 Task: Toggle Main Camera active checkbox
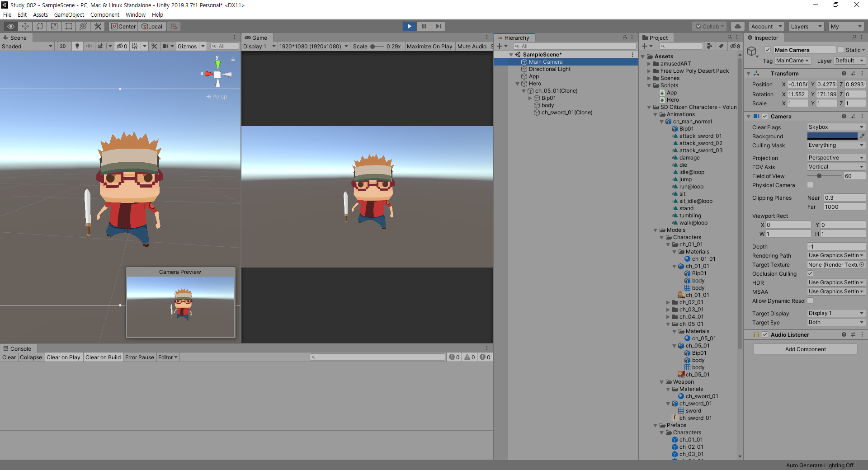[768, 50]
